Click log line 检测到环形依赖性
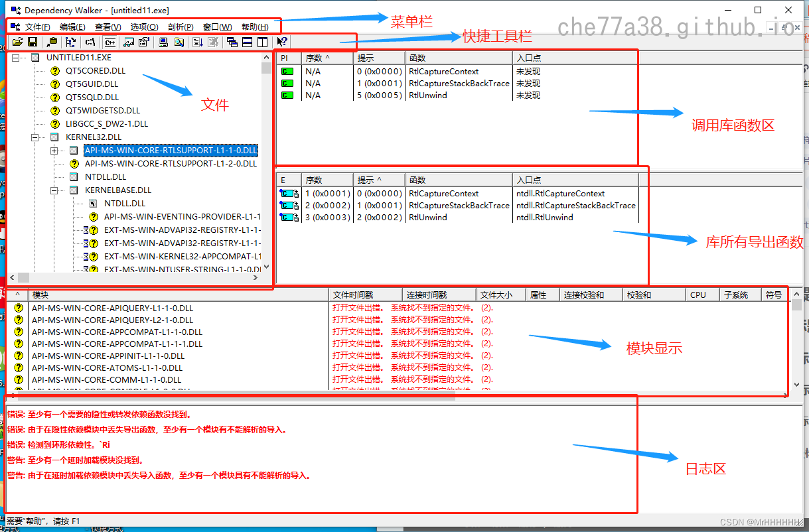This screenshot has height=532, width=809. click(x=59, y=444)
